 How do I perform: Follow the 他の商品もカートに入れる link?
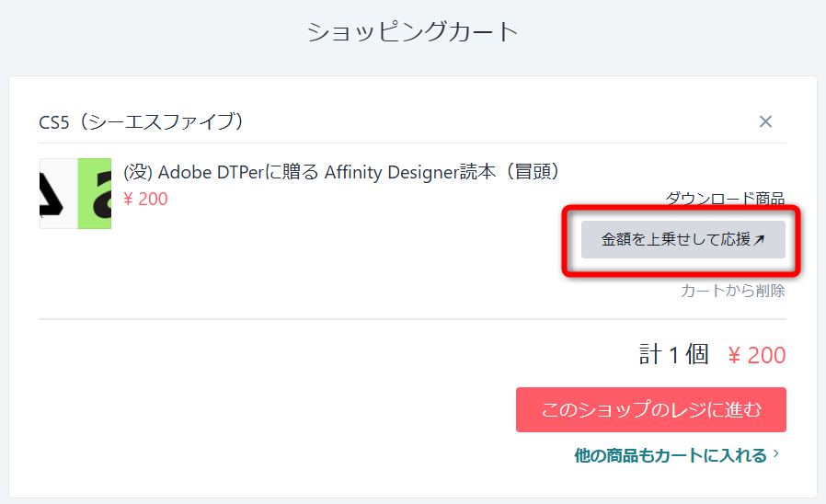pos(670,455)
